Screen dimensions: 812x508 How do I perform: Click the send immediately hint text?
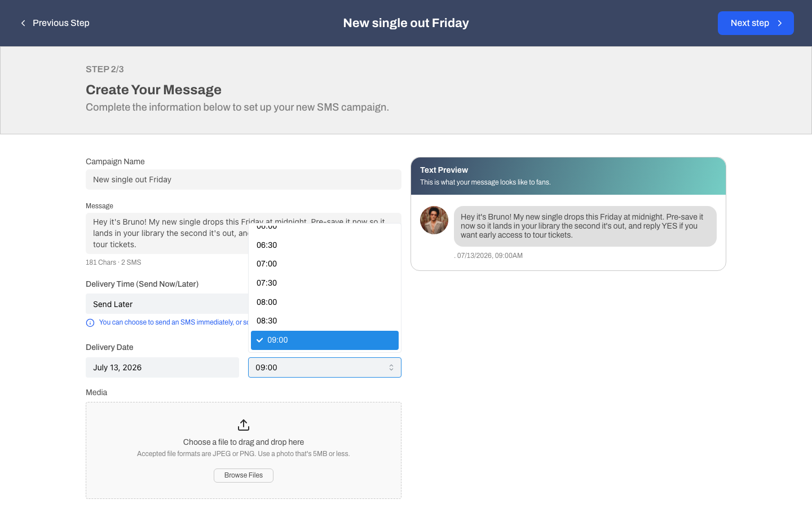(x=174, y=322)
